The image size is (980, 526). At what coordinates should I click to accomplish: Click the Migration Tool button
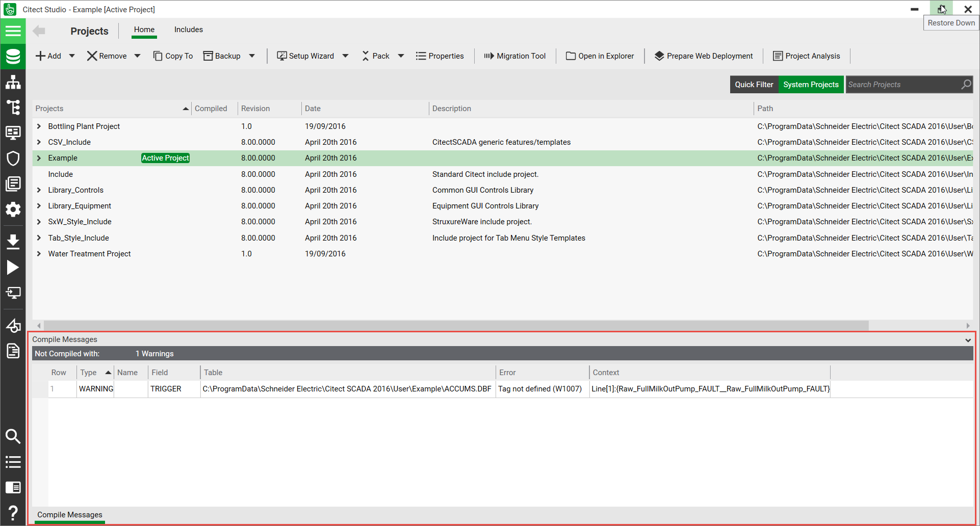[514, 56]
